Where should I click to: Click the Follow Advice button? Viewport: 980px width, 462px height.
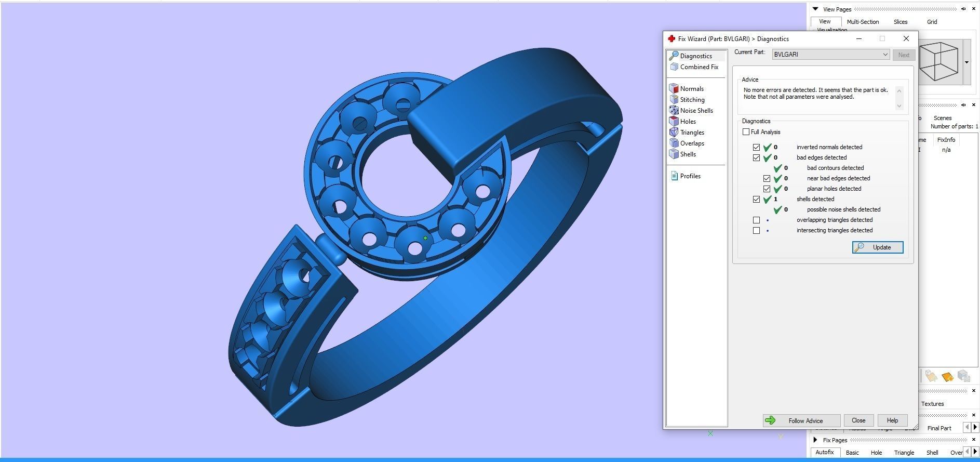click(x=801, y=420)
